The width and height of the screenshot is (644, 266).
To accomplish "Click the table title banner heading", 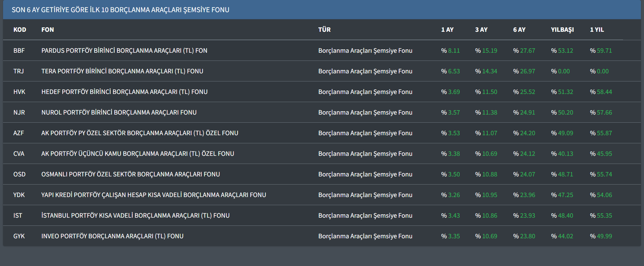I will pyautogui.click(x=120, y=10).
